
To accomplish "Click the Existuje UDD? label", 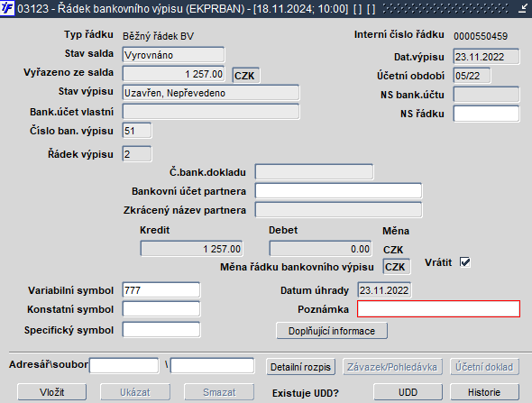I will (x=306, y=393).
